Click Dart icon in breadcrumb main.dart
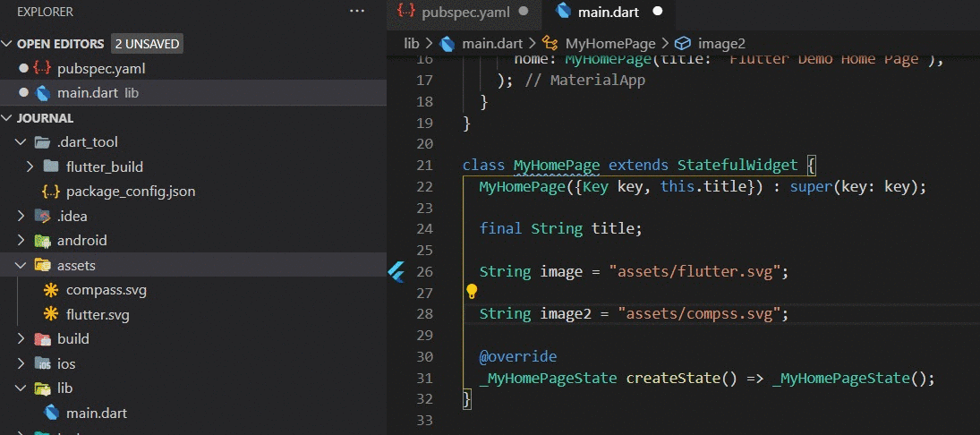Viewport: 980px width, 435px height. (447, 43)
